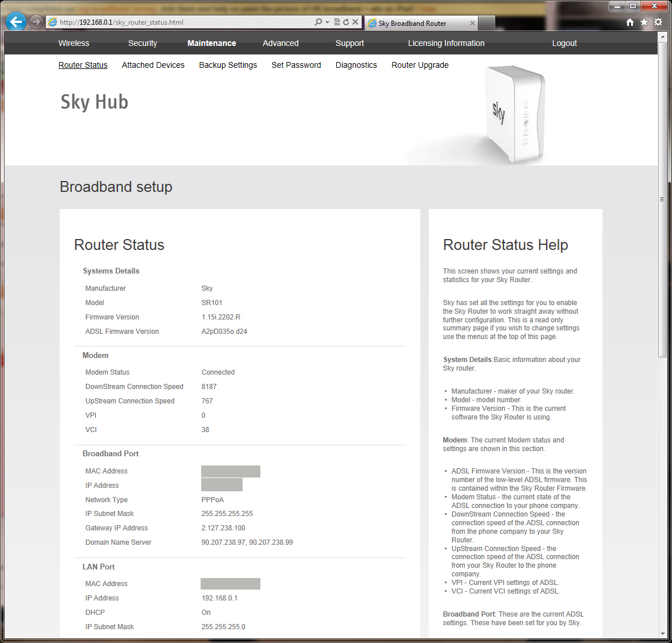Click the Sky Hub router image

pos(514,114)
